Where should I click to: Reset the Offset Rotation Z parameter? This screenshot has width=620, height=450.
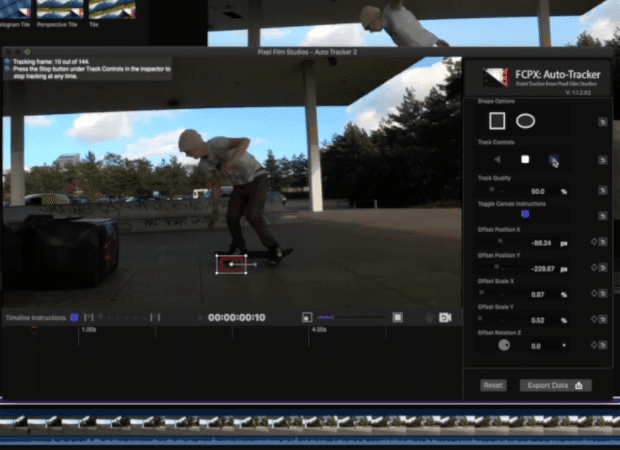coord(602,345)
